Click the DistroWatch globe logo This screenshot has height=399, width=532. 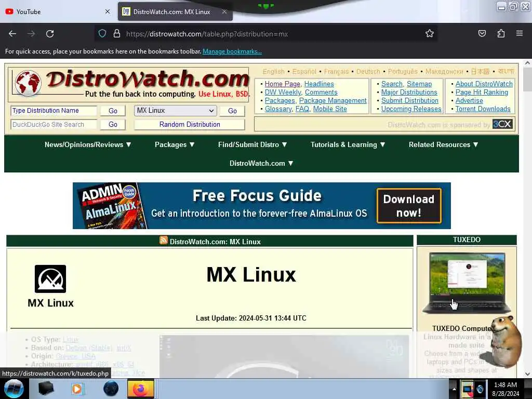coord(28,83)
